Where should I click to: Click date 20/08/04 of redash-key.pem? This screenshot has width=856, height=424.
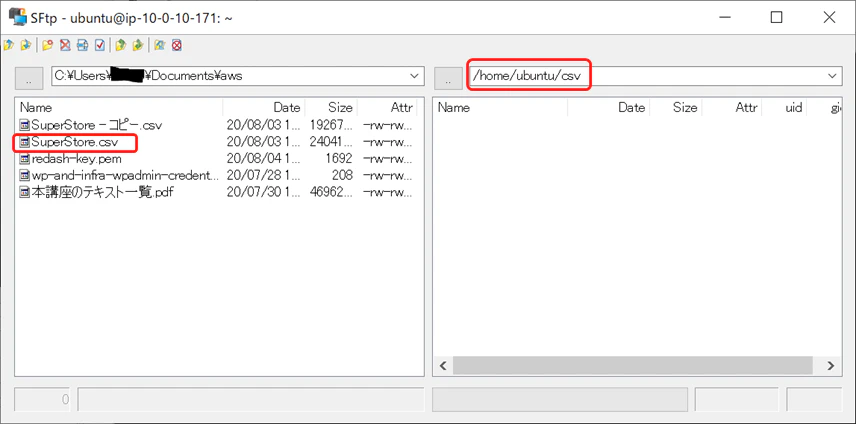[263, 159]
